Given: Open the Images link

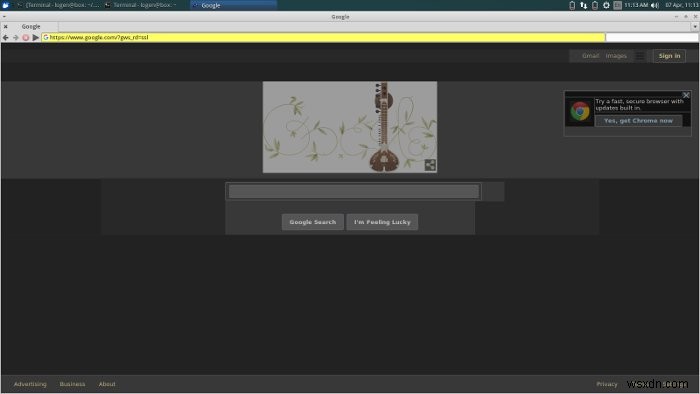Looking at the screenshot, I should 616,56.
